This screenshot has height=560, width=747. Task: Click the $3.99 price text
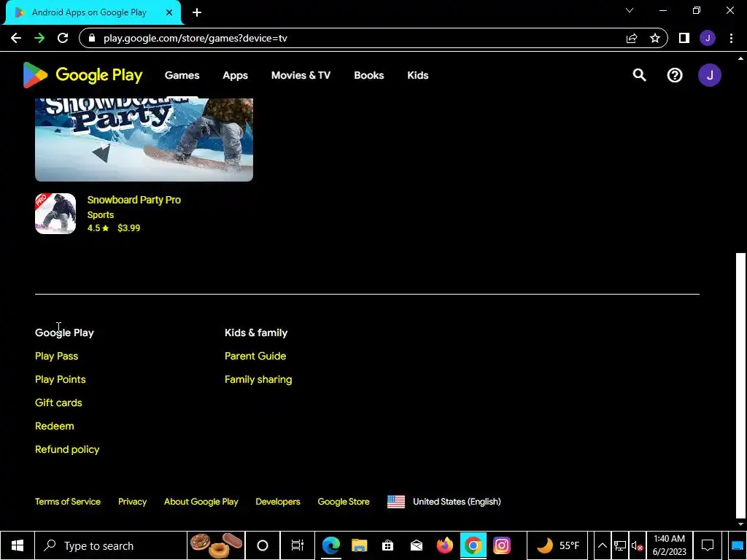[x=129, y=228]
